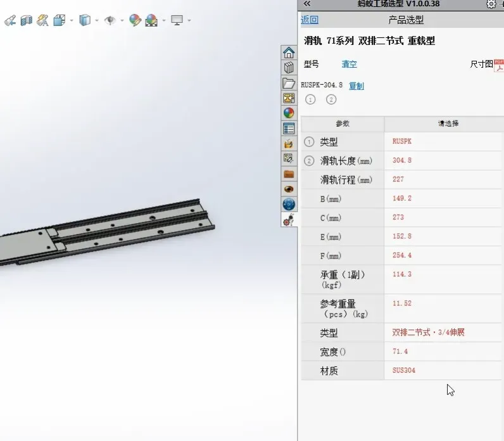Open the File Explorer folder tab
This screenshot has height=441, width=504.
[289, 83]
